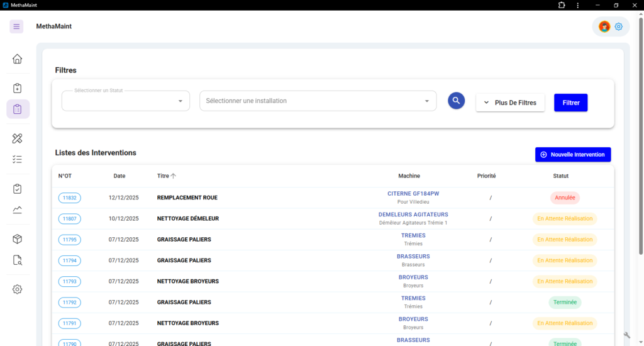Click the 'Date' column header

pyautogui.click(x=119, y=176)
